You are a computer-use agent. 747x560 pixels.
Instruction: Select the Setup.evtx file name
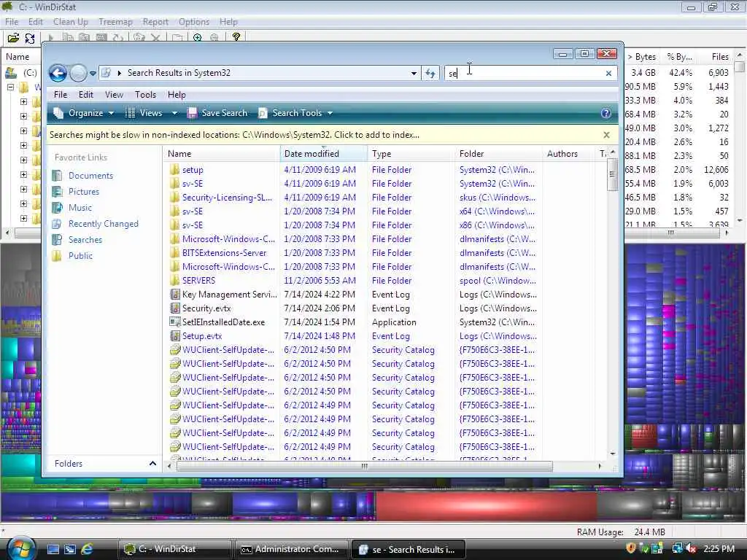tap(202, 335)
